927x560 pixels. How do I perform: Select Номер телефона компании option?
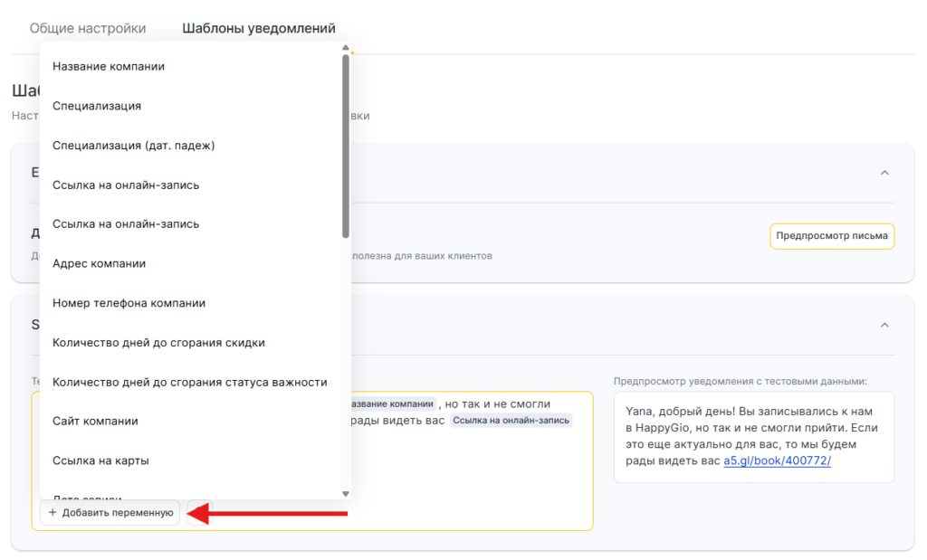coord(129,303)
